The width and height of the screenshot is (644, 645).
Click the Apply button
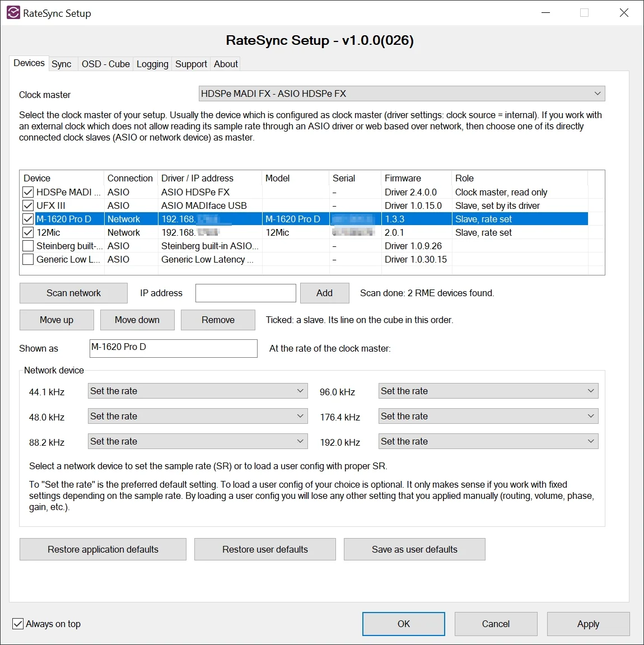click(x=588, y=624)
